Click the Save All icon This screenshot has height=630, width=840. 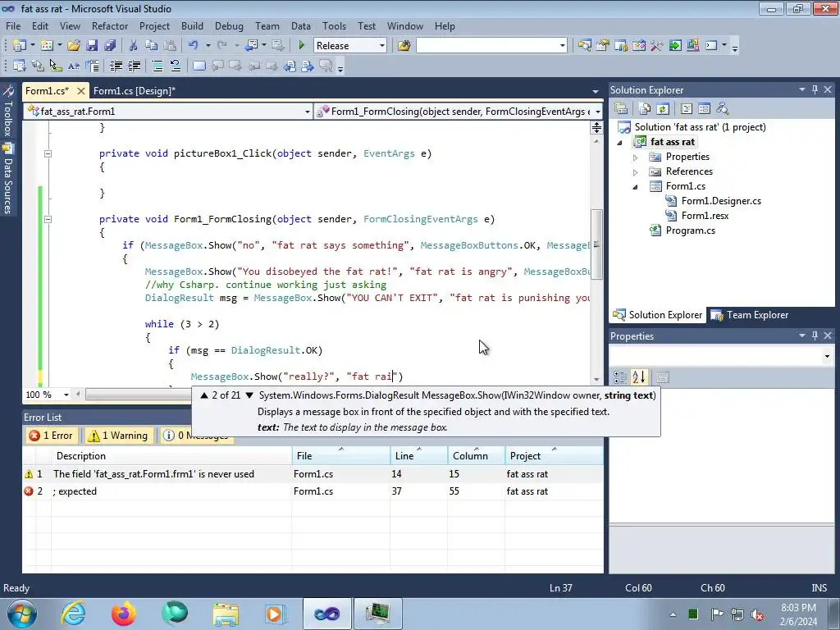(110, 46)
